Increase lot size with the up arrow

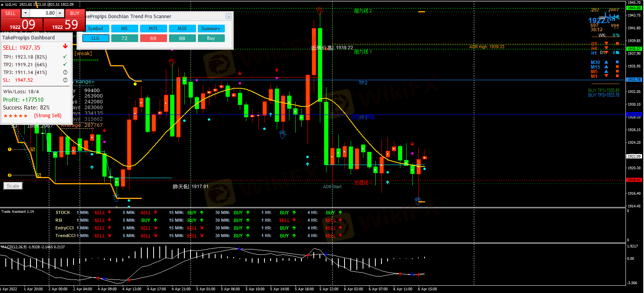[x=60, y=13]
